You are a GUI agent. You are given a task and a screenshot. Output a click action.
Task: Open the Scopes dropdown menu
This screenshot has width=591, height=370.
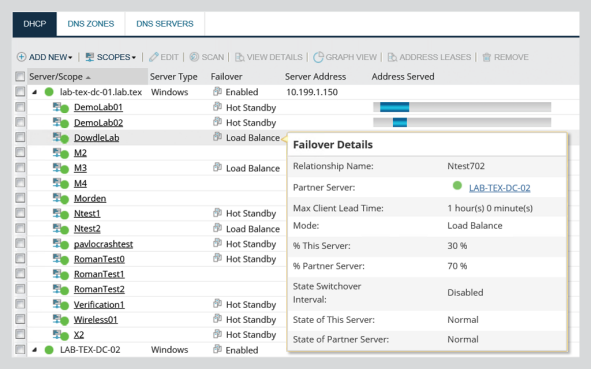click(110, 57)
